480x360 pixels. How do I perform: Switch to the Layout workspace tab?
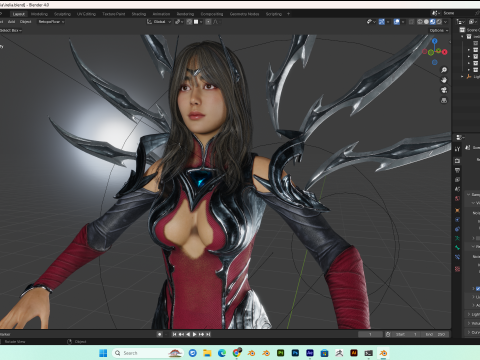coord(19,14)
